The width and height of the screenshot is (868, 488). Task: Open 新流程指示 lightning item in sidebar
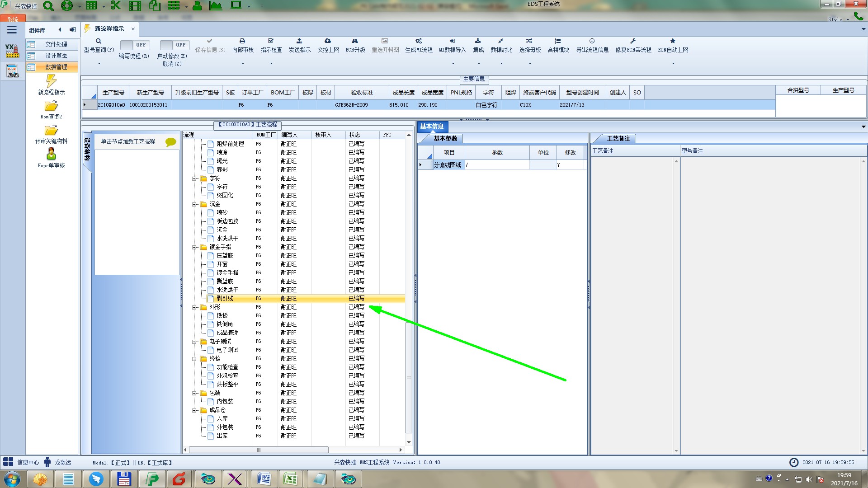(x=51, y=85)
